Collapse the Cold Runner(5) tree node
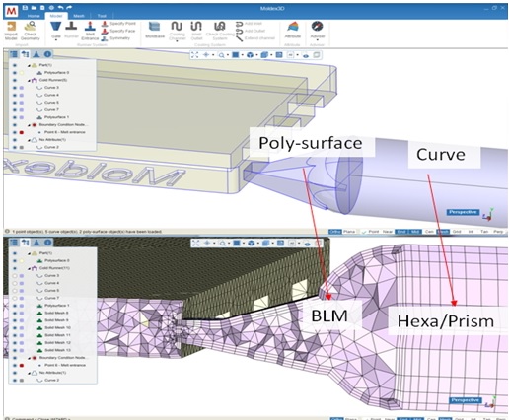 pyautogui.click(x=29, y=81)
